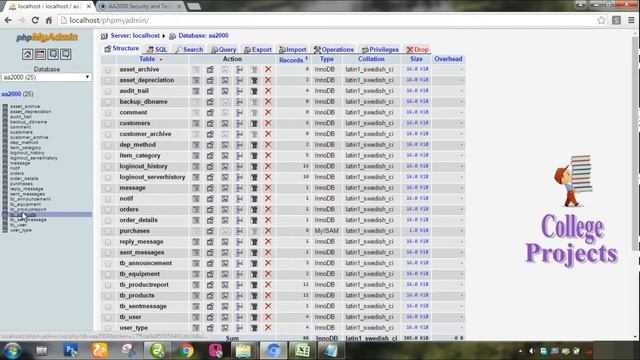Click insert icon in tb_equipment row
The height and width of the screenshot is (360, 640).
pos(239,274)
